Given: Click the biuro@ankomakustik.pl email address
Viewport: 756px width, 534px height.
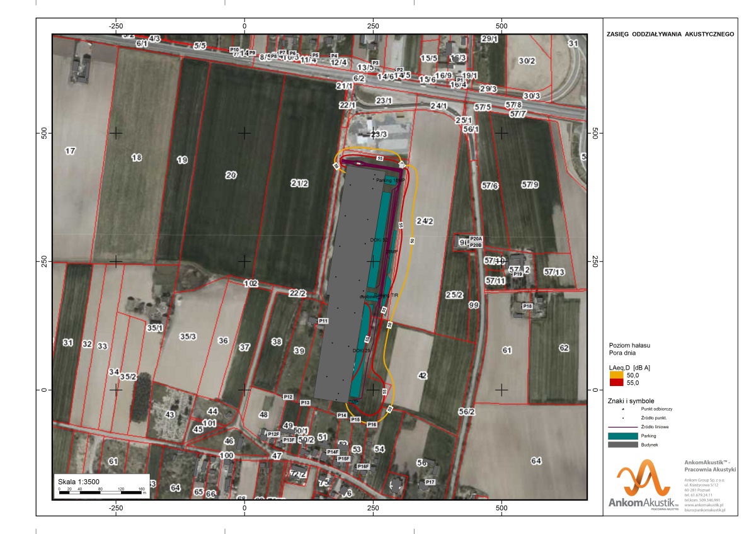Looking at the screenshot, I should coord(705,510).
